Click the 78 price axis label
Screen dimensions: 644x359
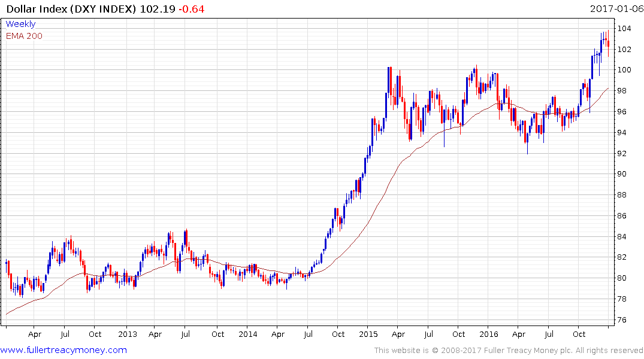(x=622, y=299)
